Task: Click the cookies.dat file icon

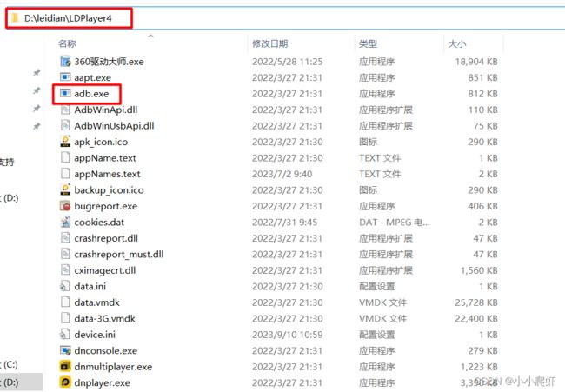Action: [65, 222]
